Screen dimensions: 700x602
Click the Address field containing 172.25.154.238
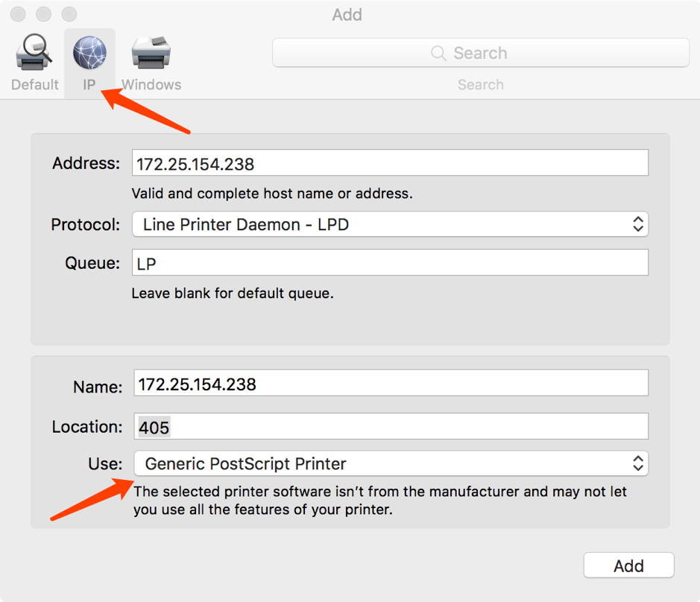(390, 163)
